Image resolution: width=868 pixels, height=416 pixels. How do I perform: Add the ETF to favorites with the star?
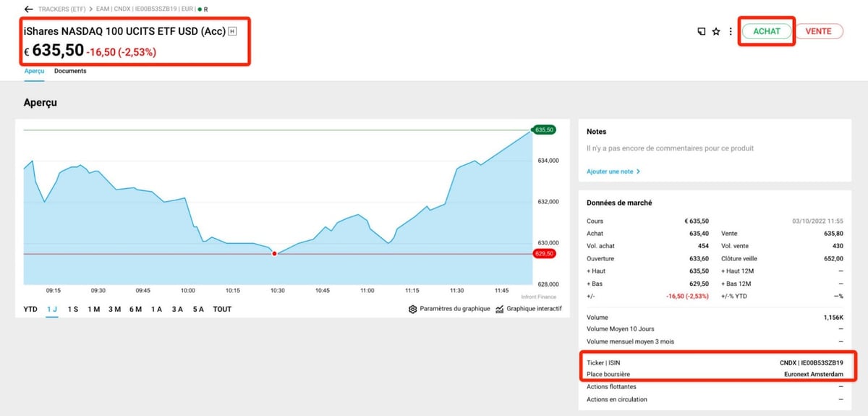point(716,32)
